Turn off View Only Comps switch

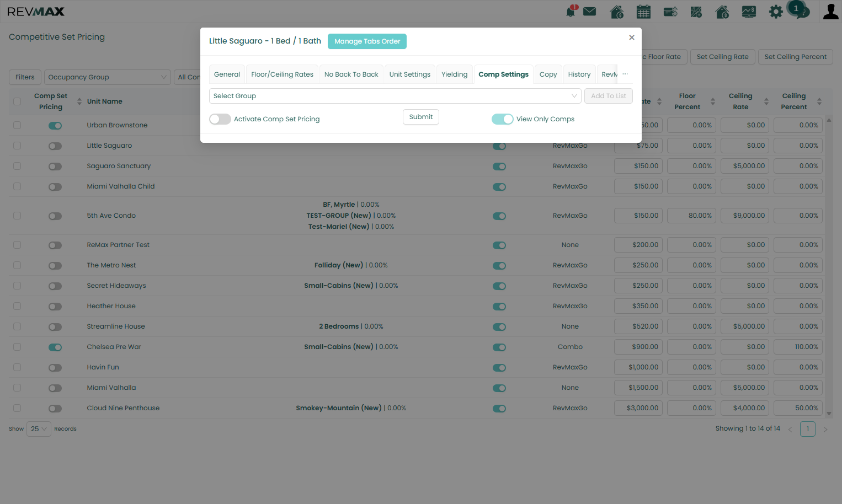tap(503, 119)
